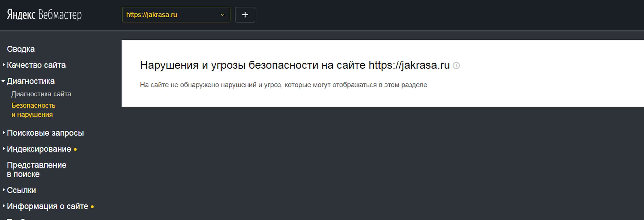644x220 pixels.
Task: Select Безопасность и нарушения menu item
Action: [33, 110]
